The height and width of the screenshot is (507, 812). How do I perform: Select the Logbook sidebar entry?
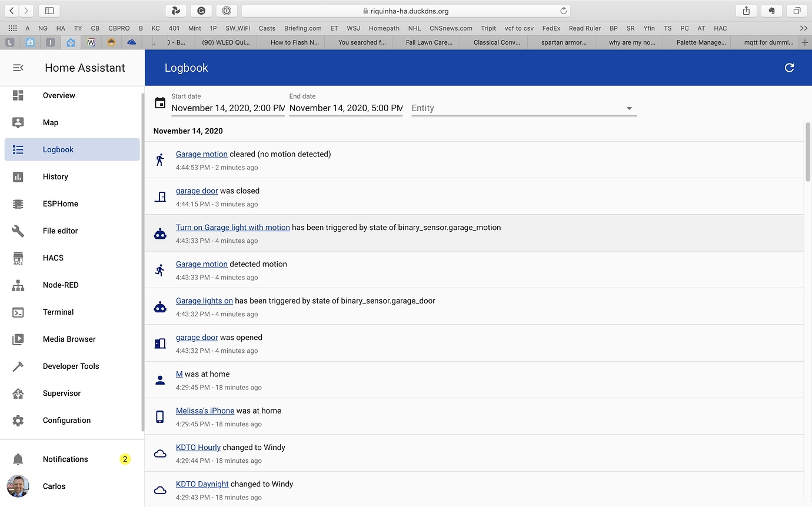coord(58,149)
